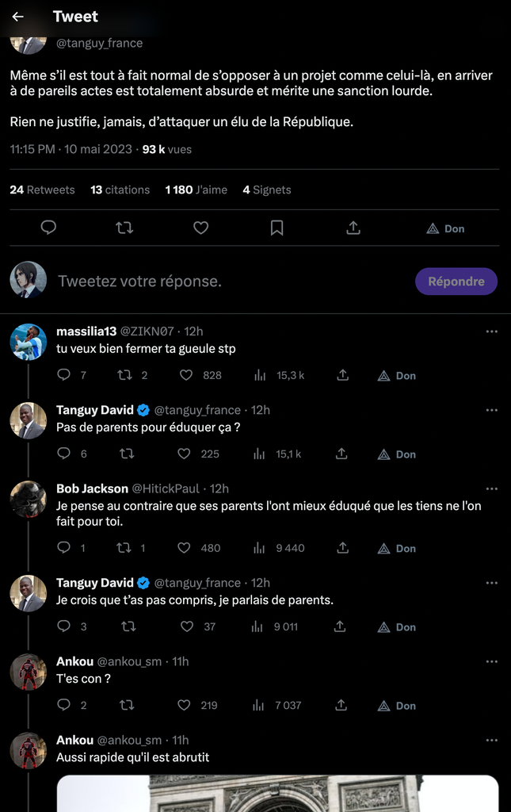Bookmark the main tweet

(x=277, y=228)
